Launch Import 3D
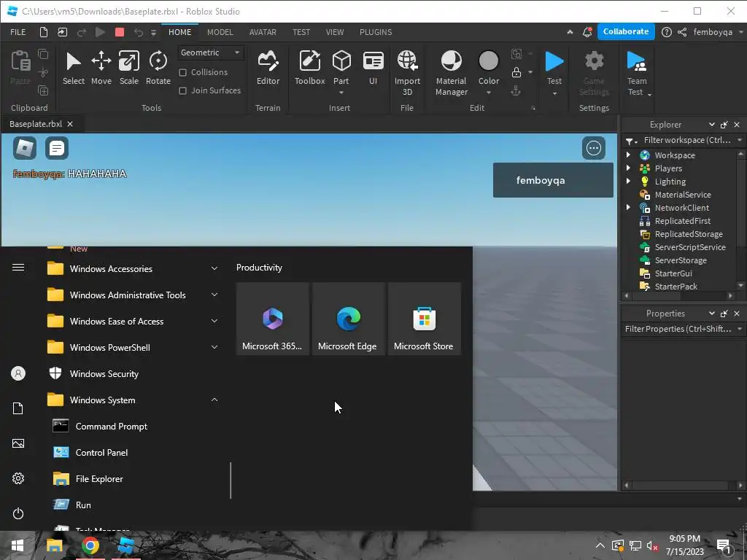The height and width of the screenshot is (560, 747). (x=407, y=73)
